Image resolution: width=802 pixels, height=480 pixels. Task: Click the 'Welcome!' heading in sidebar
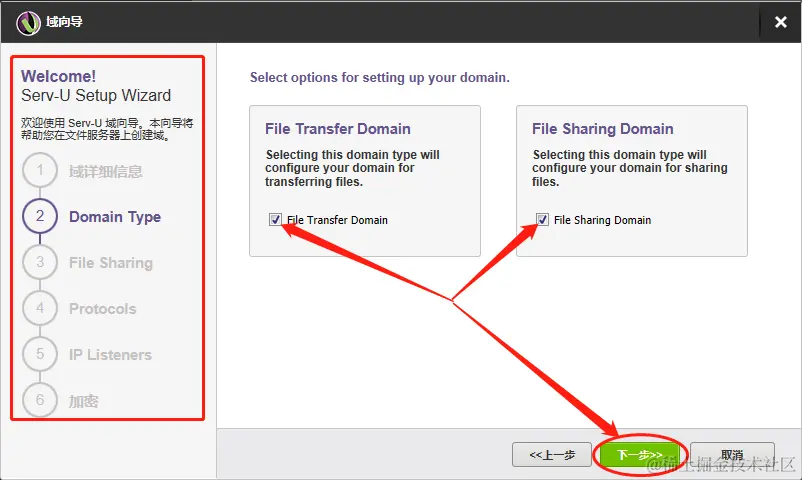pyautogui.click(x=58, y=76)
